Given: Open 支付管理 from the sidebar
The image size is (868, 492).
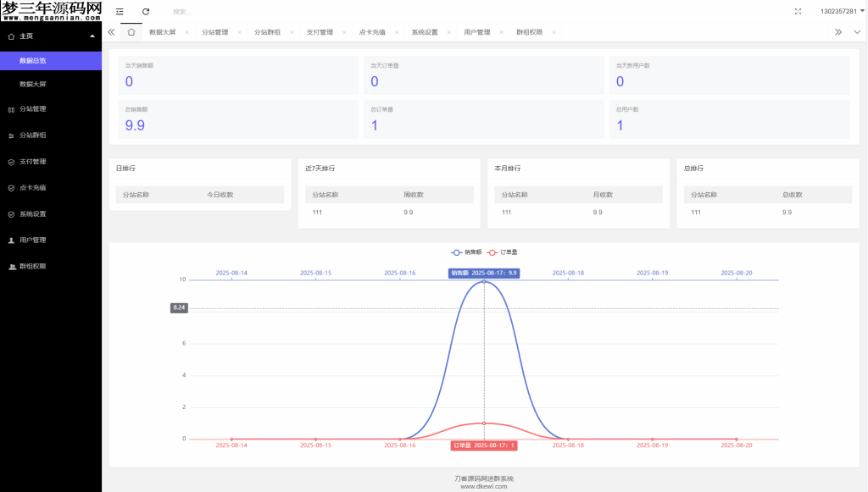Looking at the screenshot, I should pyautogui.click(x=12, y=161).
